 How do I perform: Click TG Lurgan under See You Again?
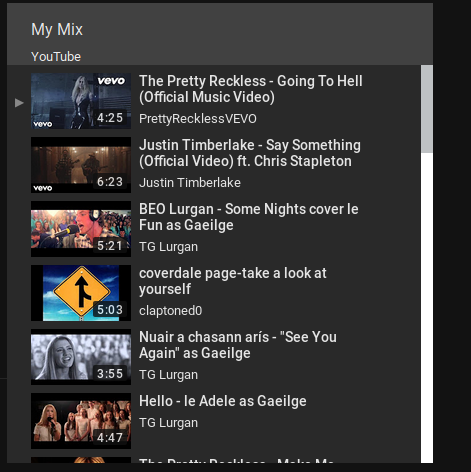[168, 375]
